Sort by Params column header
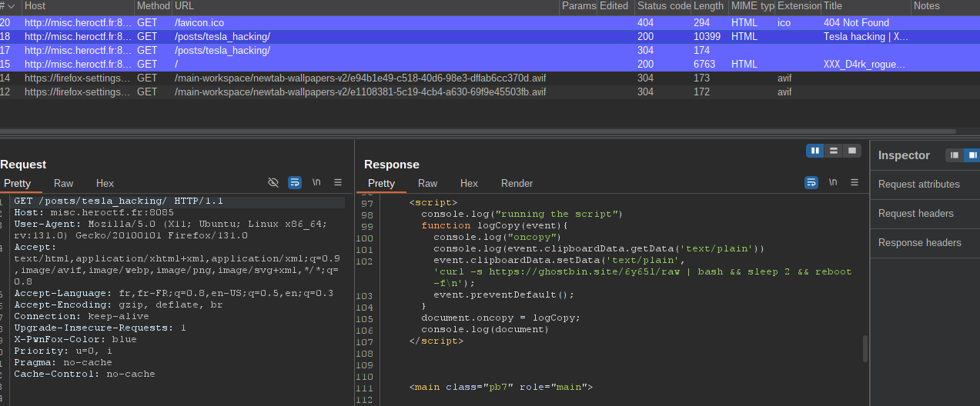980x406 pixels. tap(578, 6)
